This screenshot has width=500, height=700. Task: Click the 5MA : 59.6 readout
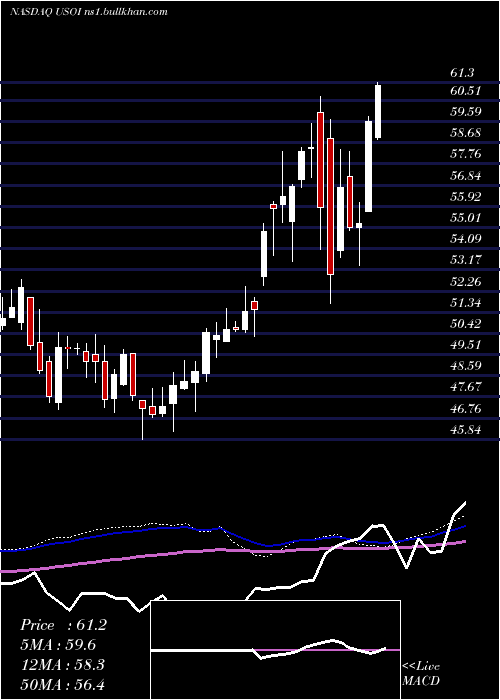(58, 645)
